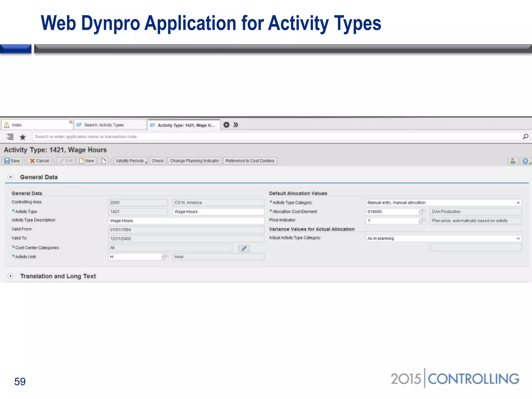Click the DAA Production description field
Screen dimensions: 532x399
[476, 212]
